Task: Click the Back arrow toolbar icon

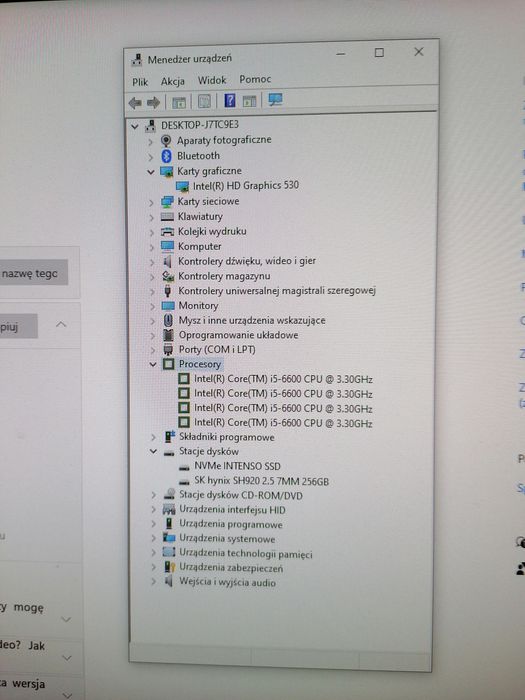Action: pos(135,103)
